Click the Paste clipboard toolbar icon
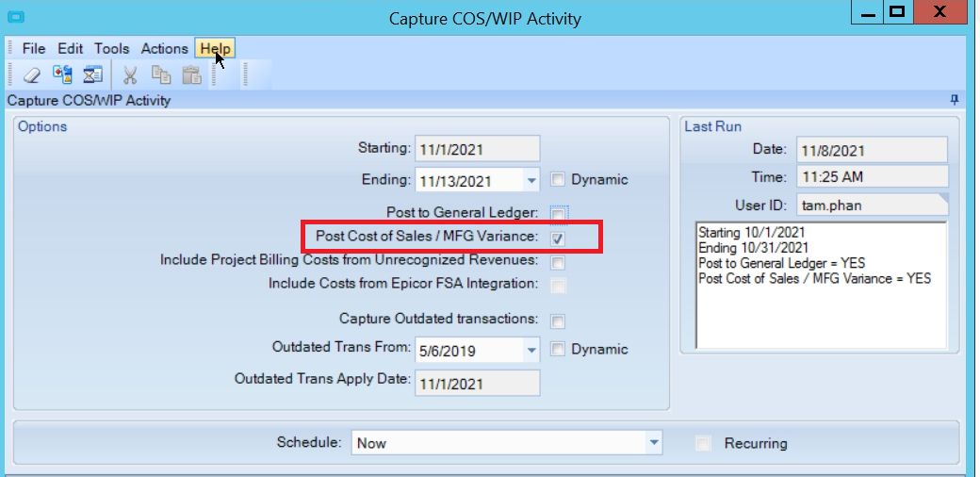 (192, 75)
